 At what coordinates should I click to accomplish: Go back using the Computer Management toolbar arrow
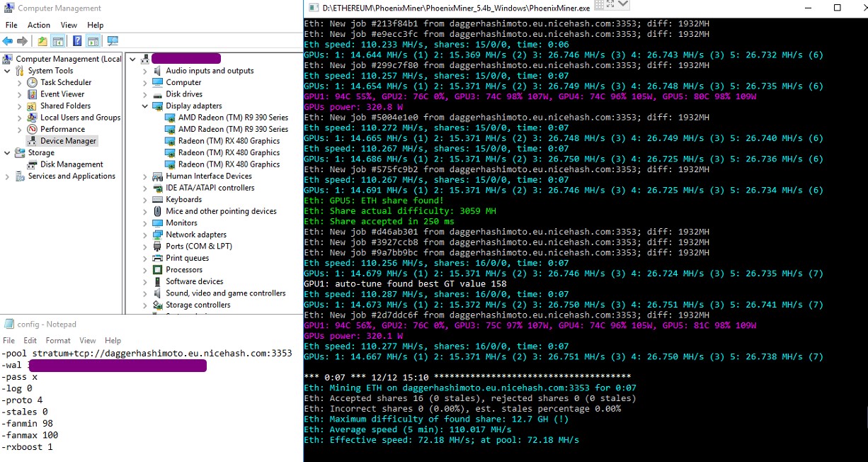8,41
